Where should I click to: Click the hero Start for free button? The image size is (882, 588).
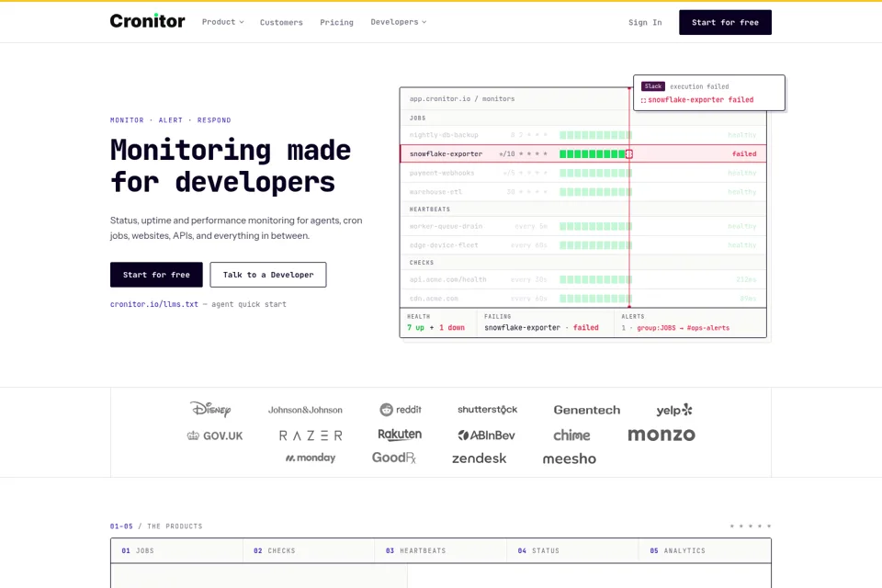(156, 275)
